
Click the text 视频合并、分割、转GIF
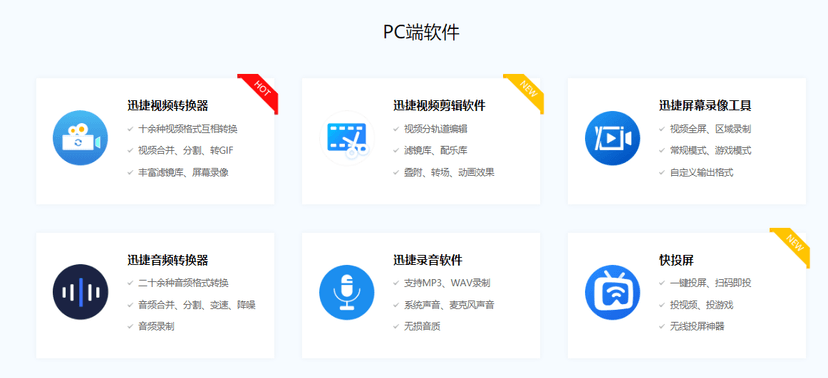click(x=185, y=150)
